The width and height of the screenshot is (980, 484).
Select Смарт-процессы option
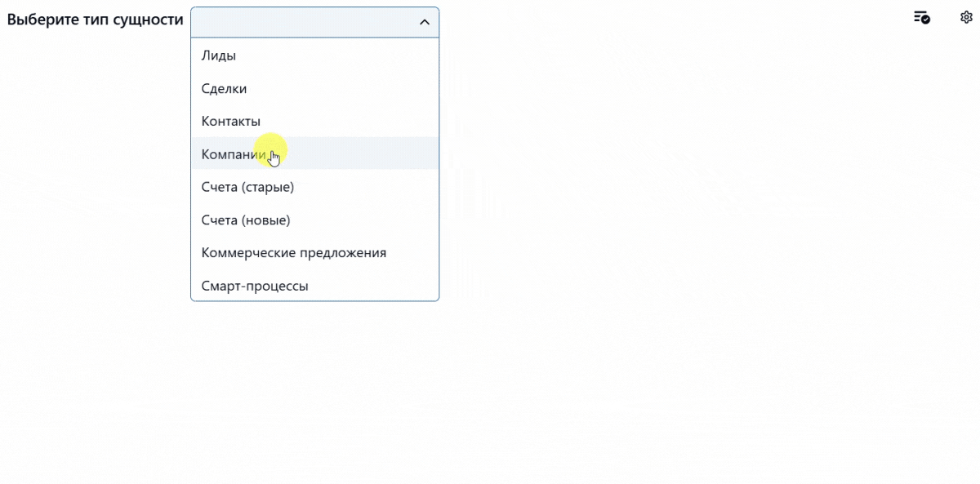tap(314, 286)
